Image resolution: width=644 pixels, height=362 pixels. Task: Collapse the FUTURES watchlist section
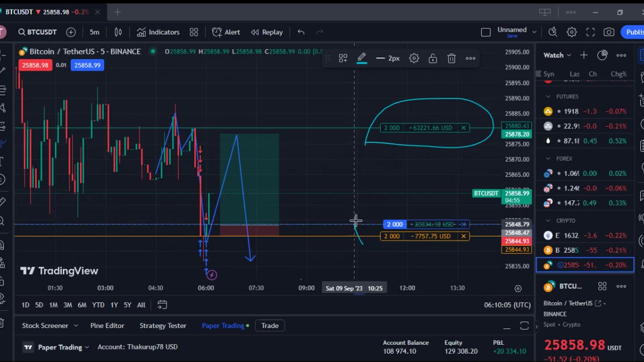[548, 97]
